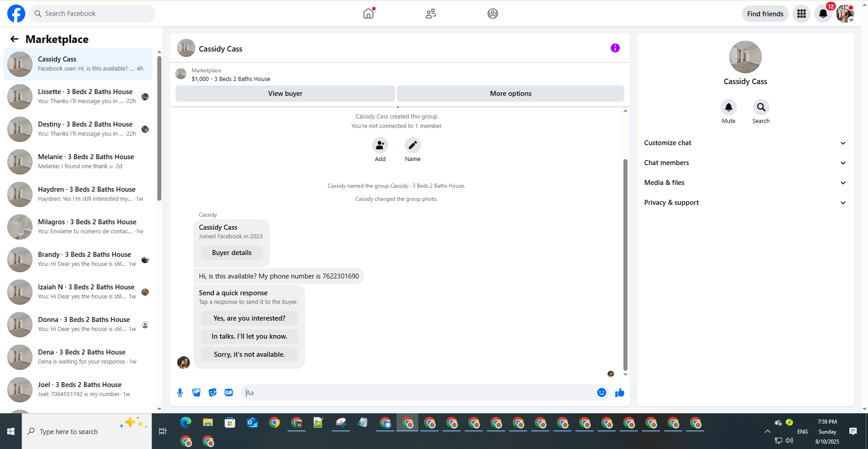
Task: Click the Add member icon
Action: point(380,145)
